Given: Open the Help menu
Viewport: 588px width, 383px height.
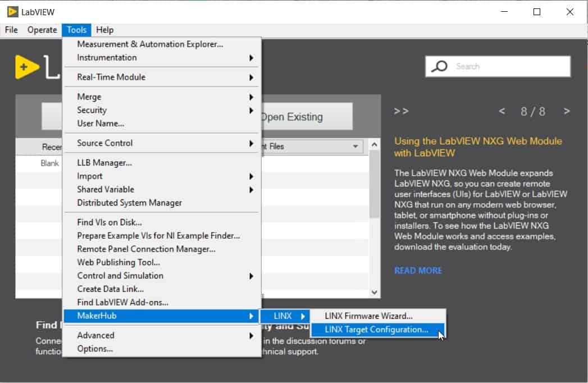Looking at the screenshot, I should [x=106, y=30].
